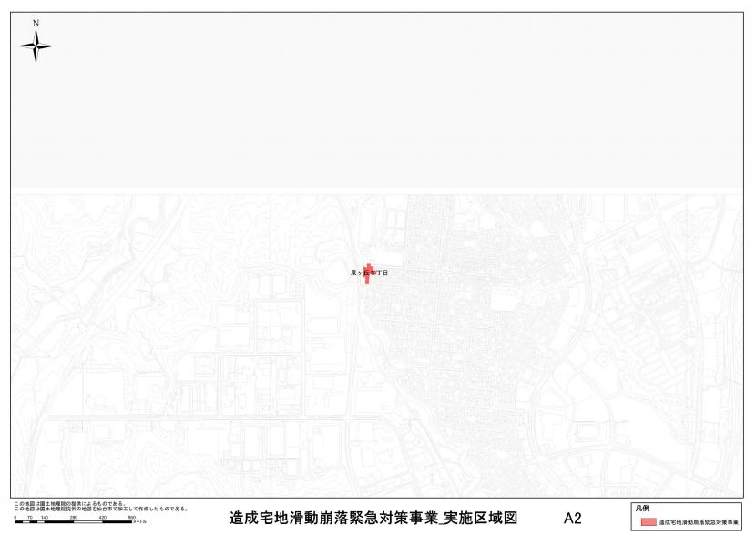Viewport: 756px width, 535px height.
Task: Click the 0 mark at scale bar start
Action: pyautogui.click(x=15, y=518)
